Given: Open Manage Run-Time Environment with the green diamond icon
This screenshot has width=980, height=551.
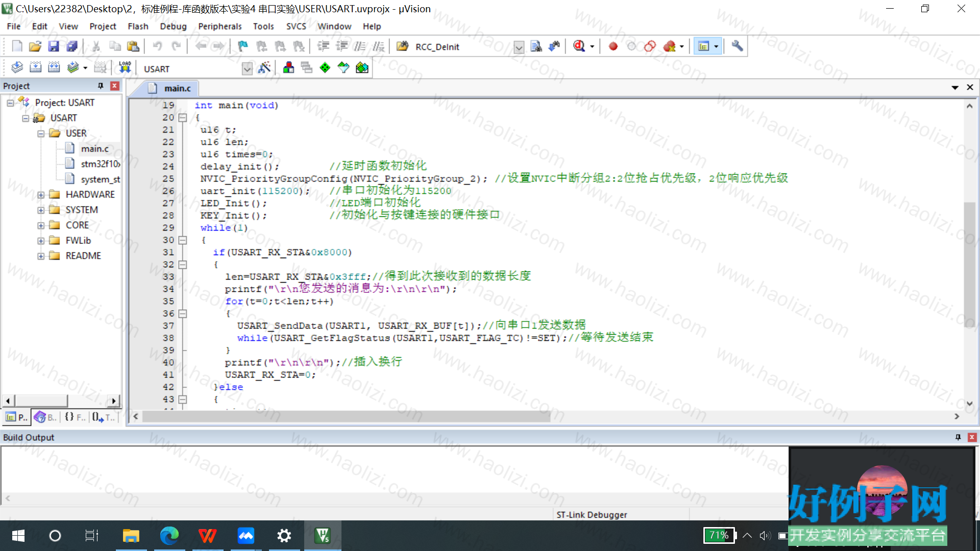Looking at the screenshot, I should 325,67.
